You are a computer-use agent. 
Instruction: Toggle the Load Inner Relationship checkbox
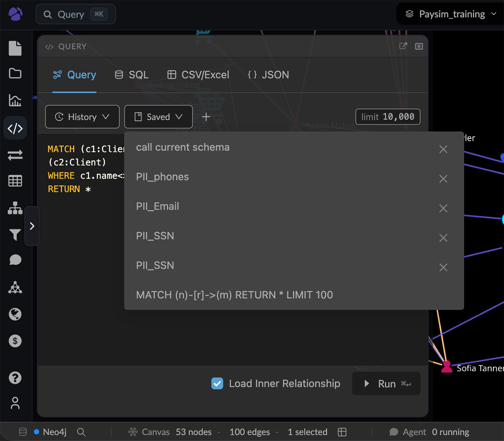pyautogui.click(x=217, y=383)
